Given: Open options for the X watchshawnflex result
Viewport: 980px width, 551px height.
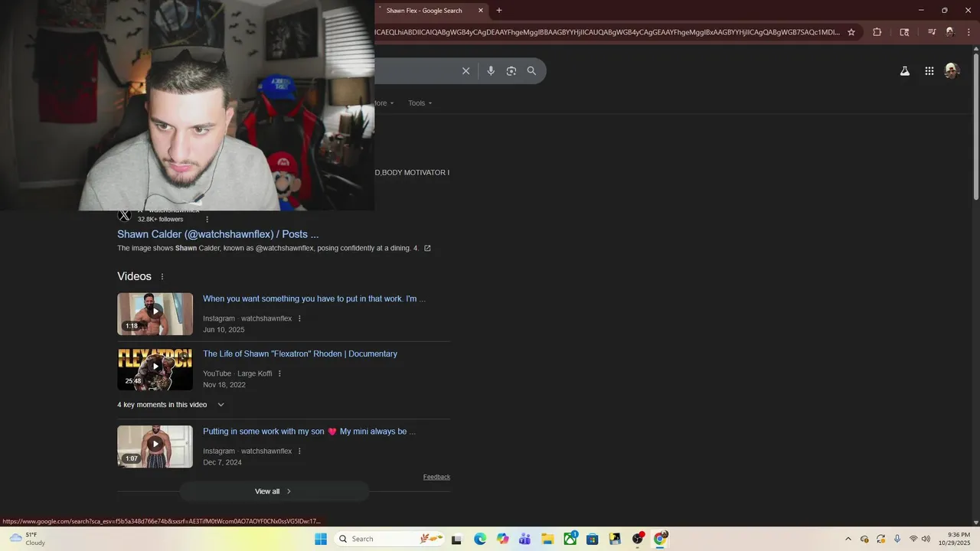Looking at the screenshot, I should coord(207,220).
